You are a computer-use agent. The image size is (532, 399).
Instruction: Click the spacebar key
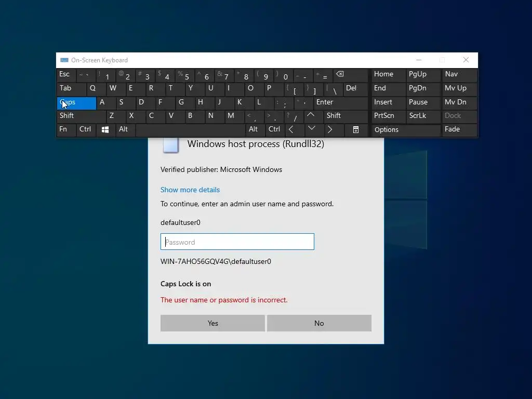pos(190,130)
